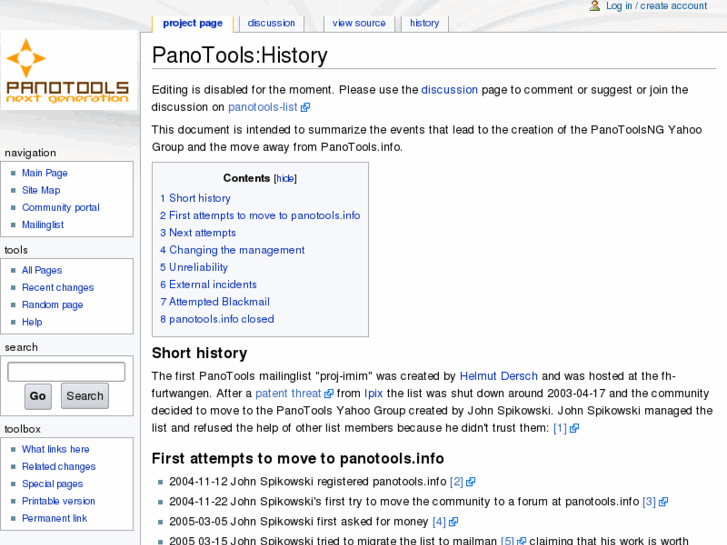
Task: Open the history tab
Action: [x=424, y=23]
